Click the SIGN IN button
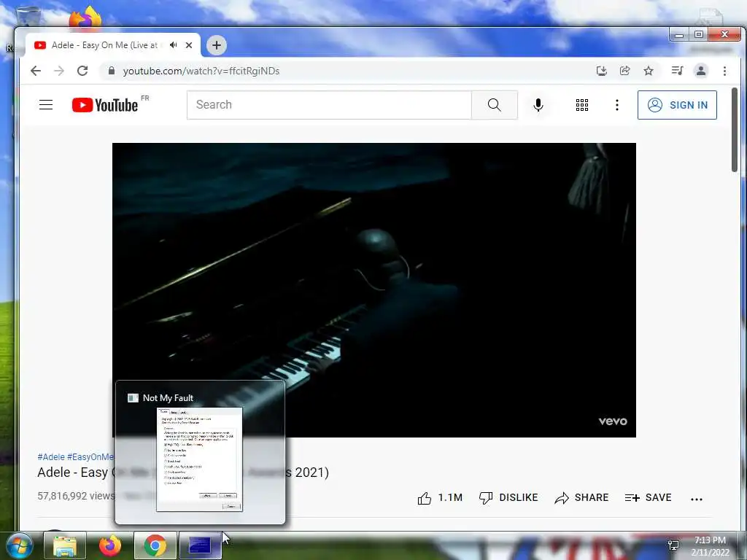The height and width of the screenshot is (560, 747). coord(677,105)
